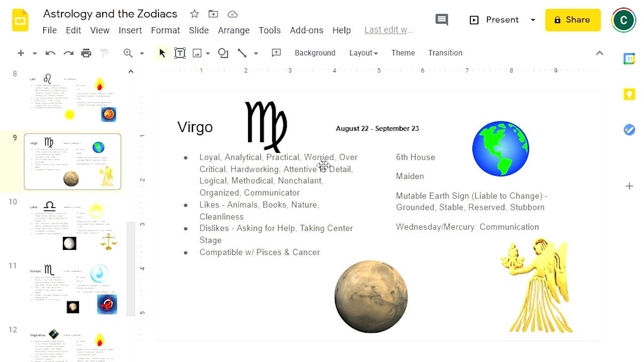Open the Google Slides home icon

click(20, 21)
